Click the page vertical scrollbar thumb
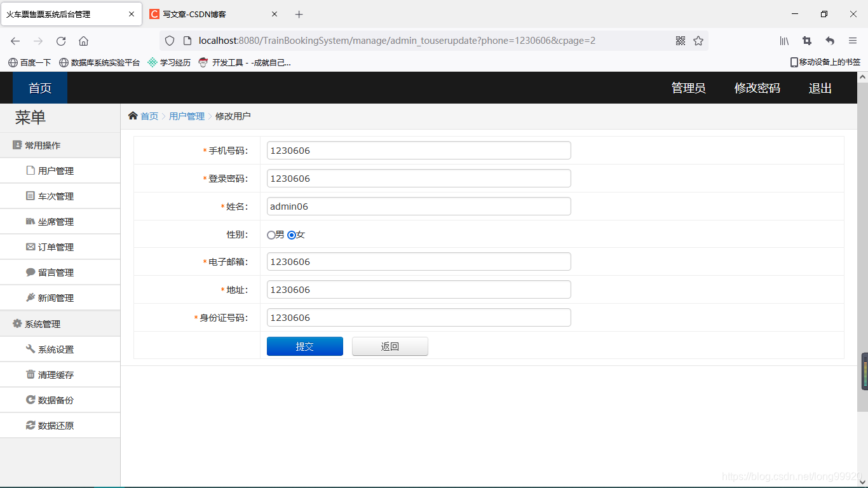 coord(862,247)
